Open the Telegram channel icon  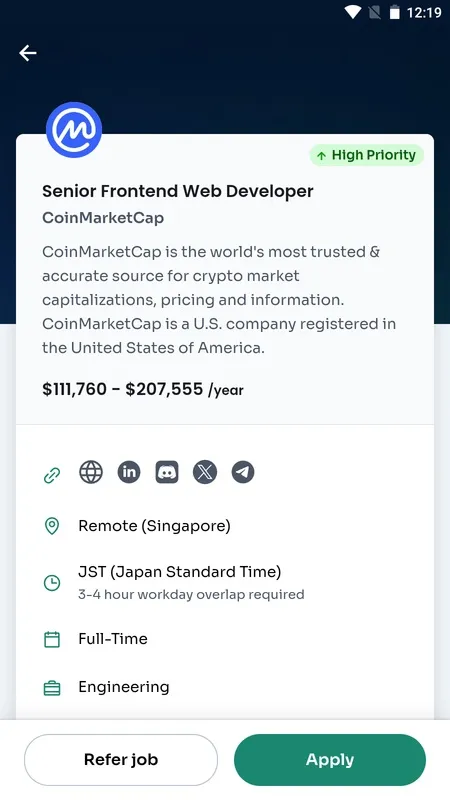243,472
